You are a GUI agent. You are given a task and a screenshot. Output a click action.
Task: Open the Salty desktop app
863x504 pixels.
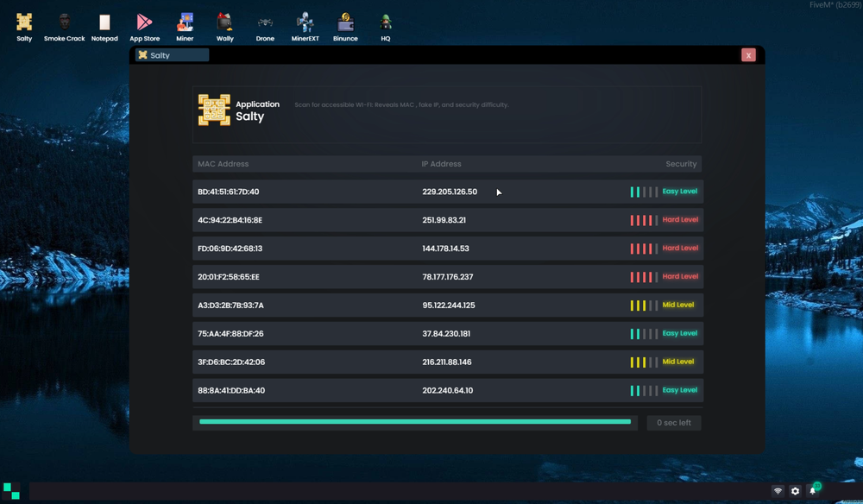click(23, 26)
